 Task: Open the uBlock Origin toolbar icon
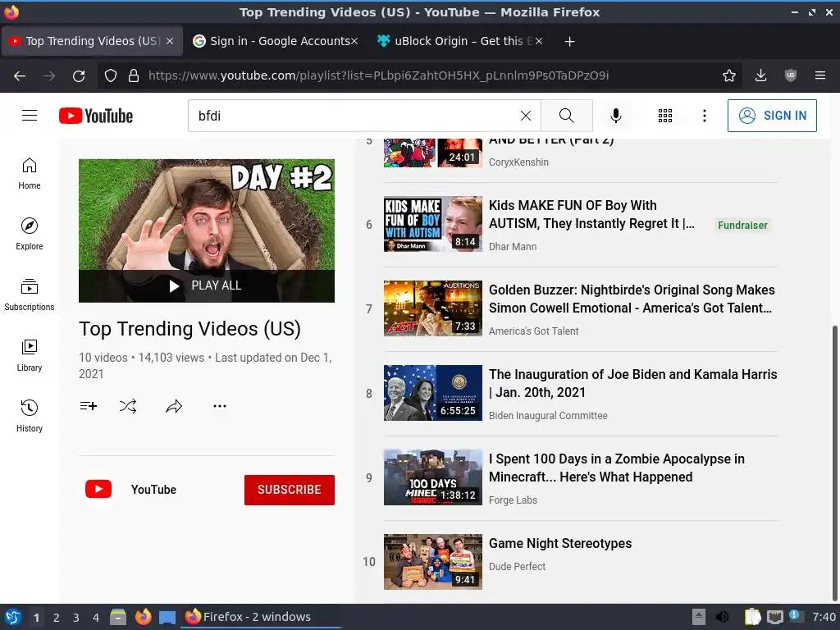pos(790,75)
